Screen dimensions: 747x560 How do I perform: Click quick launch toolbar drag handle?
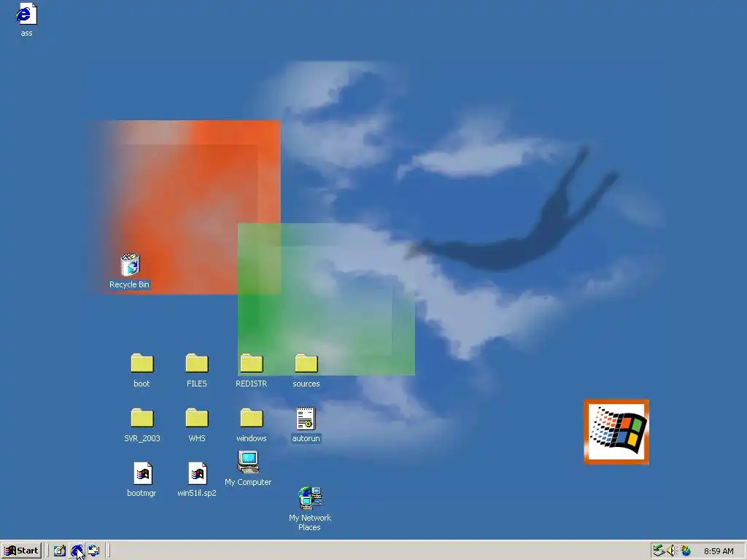47,551
